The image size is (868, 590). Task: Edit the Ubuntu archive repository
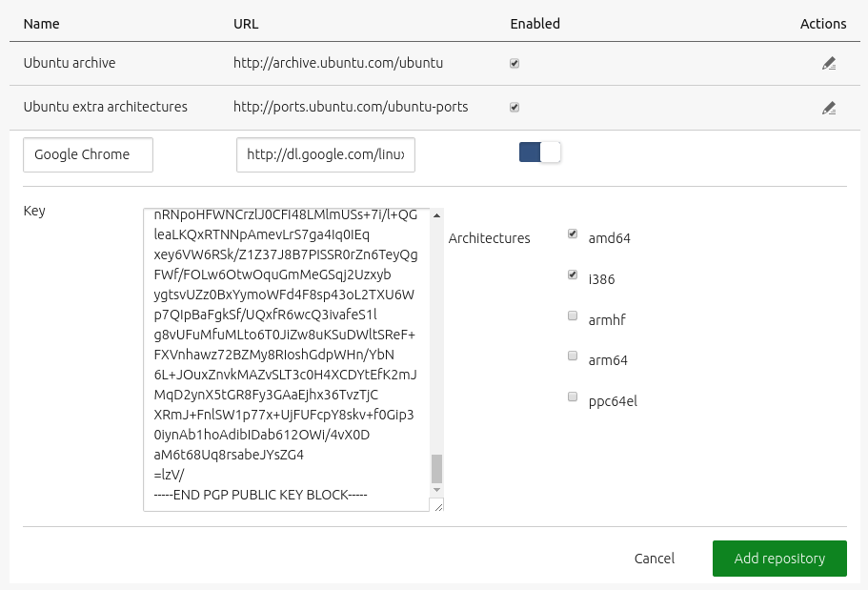828,64
